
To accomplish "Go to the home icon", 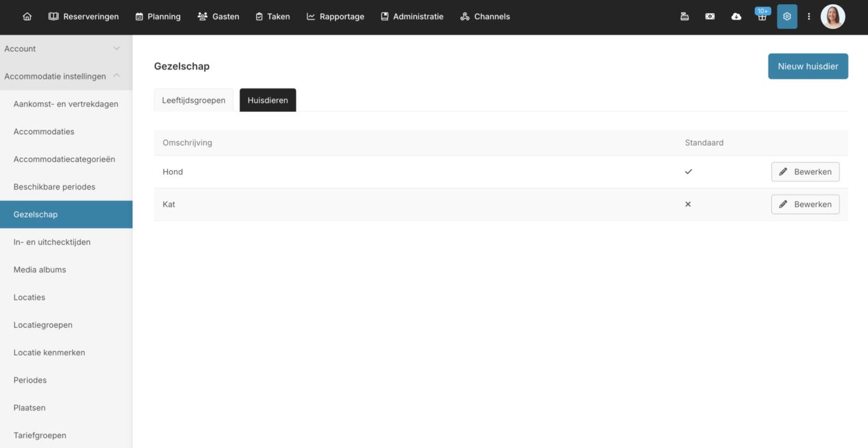I will coord(27,17).
